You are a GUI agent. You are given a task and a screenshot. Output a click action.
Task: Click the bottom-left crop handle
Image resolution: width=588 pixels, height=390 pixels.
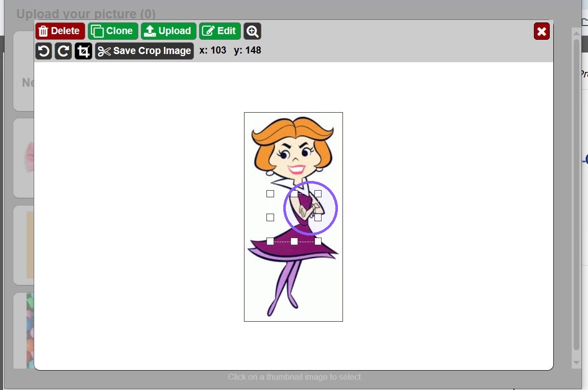pos(270,241)
